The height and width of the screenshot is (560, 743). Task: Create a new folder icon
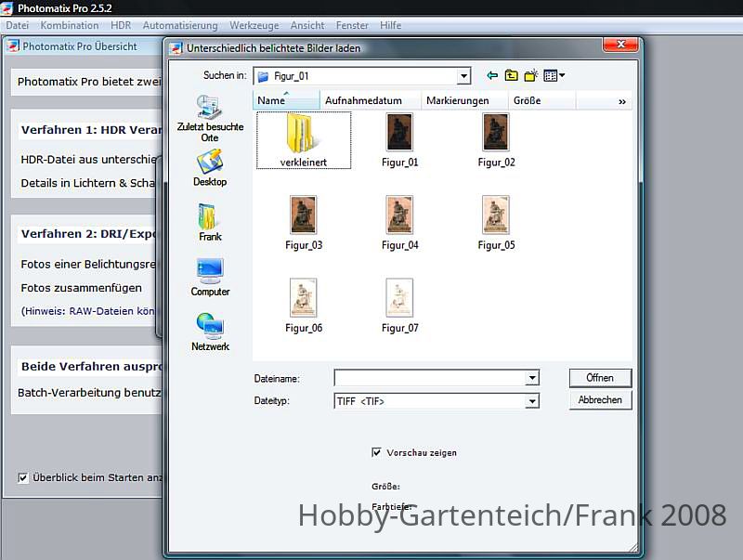tap(530, 75)
